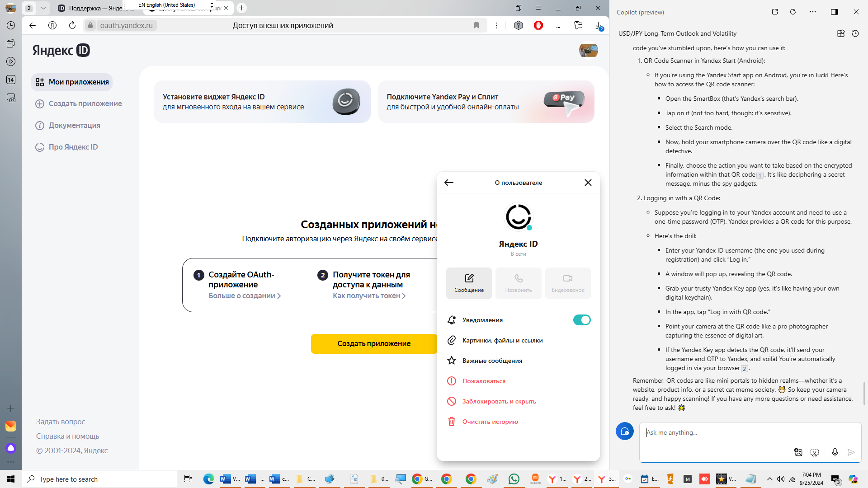Open the downloads icon in browser toolbar
The height and width of the screenshot is (488, 868).
point(598,26)
